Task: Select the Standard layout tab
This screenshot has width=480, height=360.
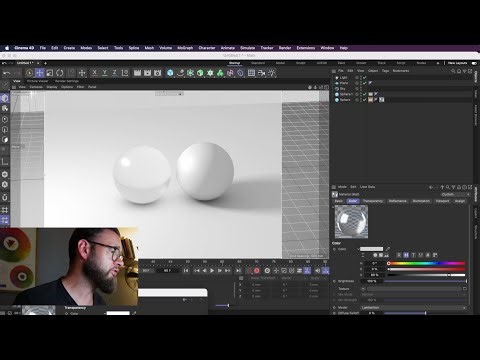Action: (x=258, y=63)
